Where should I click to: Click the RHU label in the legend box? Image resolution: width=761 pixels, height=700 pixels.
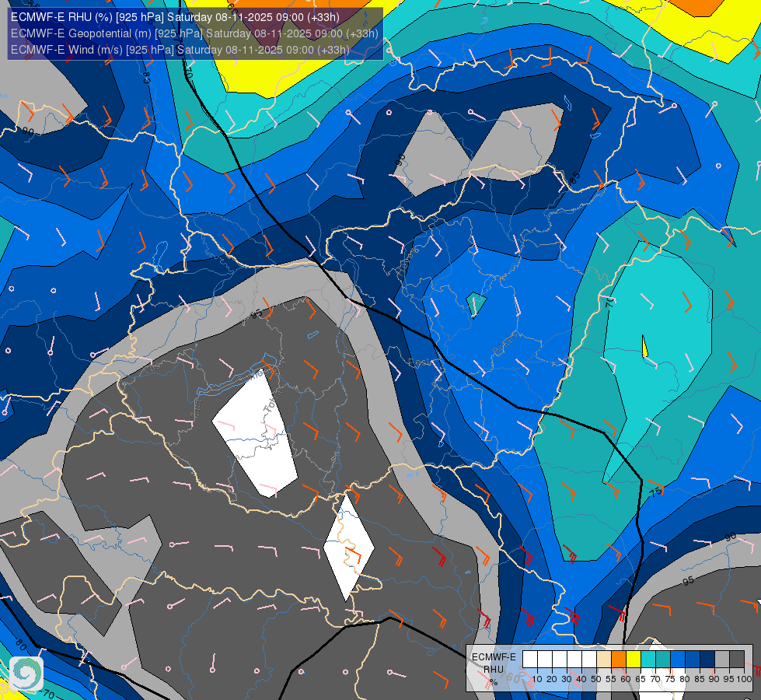click(x=494, y=670)
